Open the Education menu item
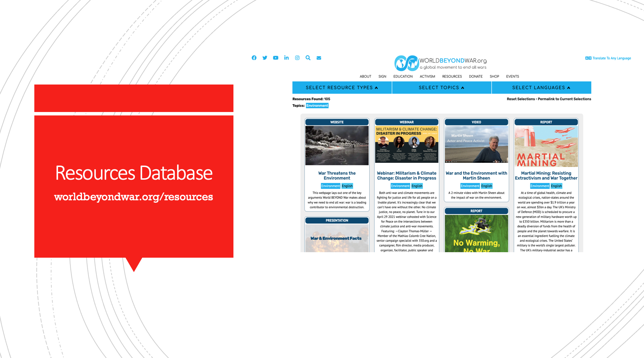This screenshot has width=644, height=358. [403, 77]
